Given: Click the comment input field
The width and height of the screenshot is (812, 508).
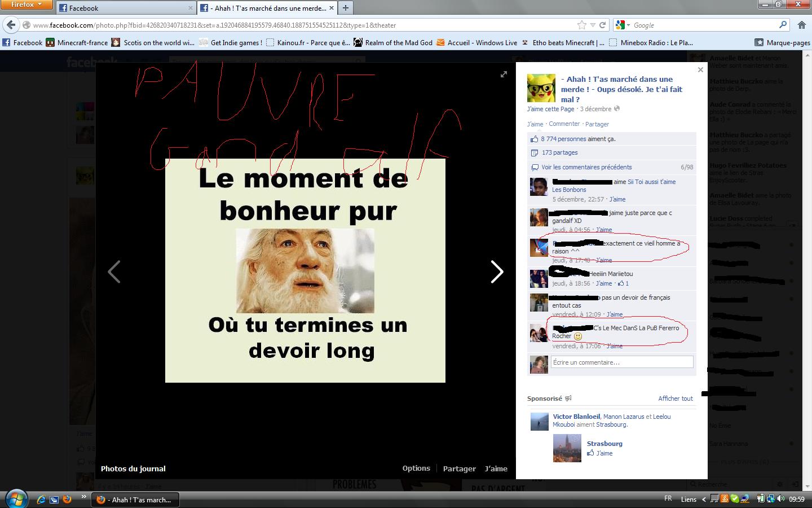Looking at the screenshot, I should point(621,362).
